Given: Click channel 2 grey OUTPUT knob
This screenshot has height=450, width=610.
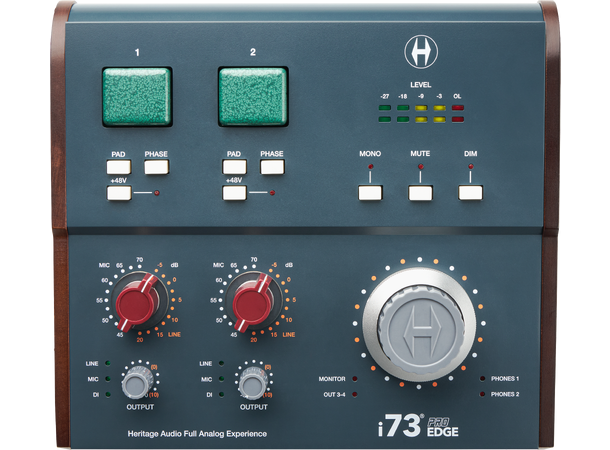Looking at the screenshot, I should point(253,382).
